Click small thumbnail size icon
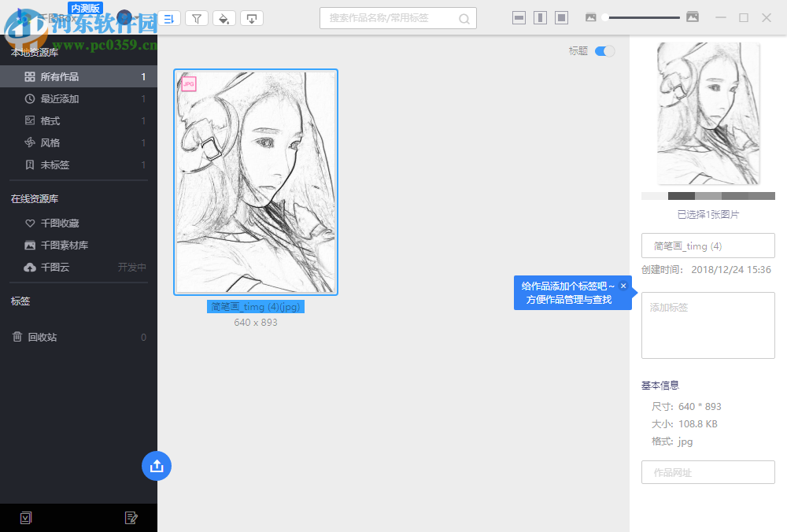Screen dimensions: 787x532 point(591,17)
